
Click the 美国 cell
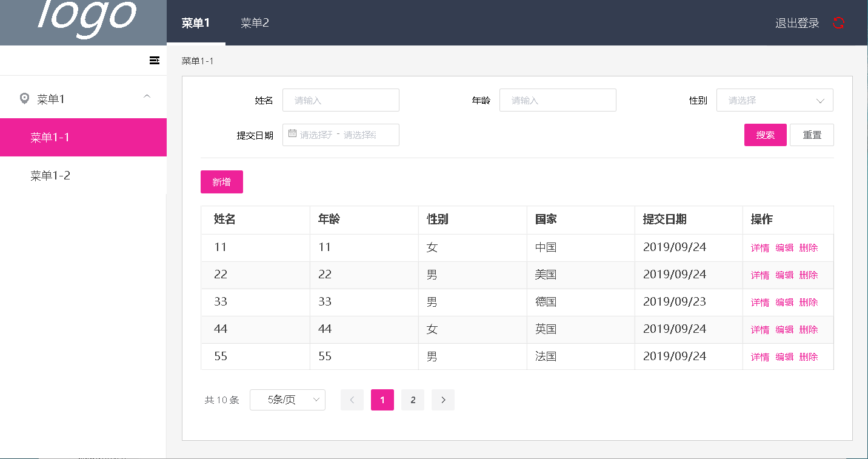[581, 275]
